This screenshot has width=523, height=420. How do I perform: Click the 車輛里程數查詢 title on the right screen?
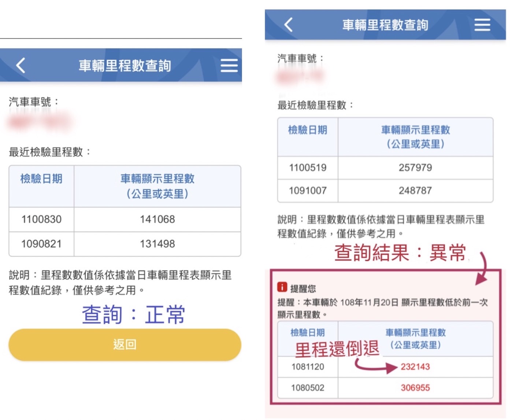tap(385, 25)
